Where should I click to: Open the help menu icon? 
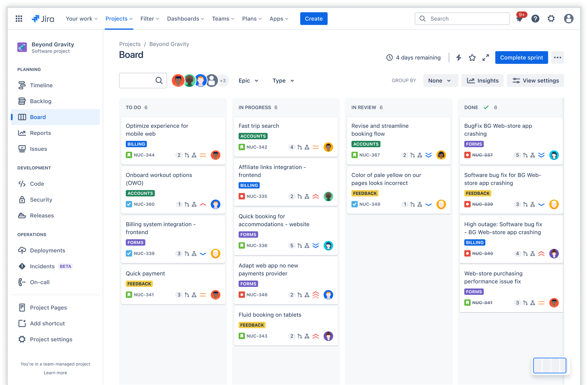[535, 18]
